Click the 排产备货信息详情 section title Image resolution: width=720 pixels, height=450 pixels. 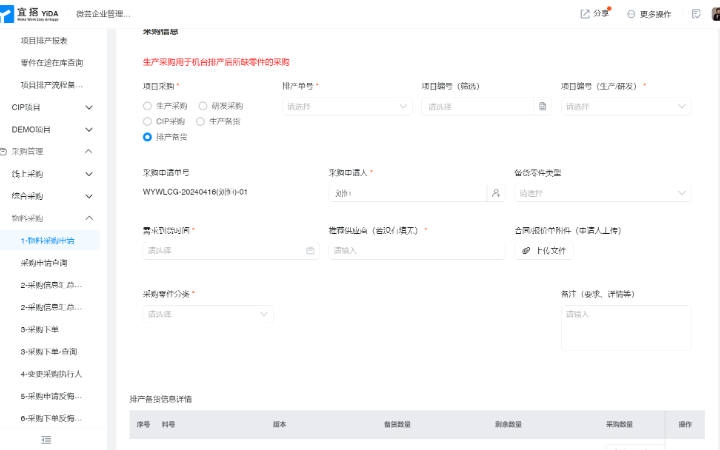tap(161, 399)
